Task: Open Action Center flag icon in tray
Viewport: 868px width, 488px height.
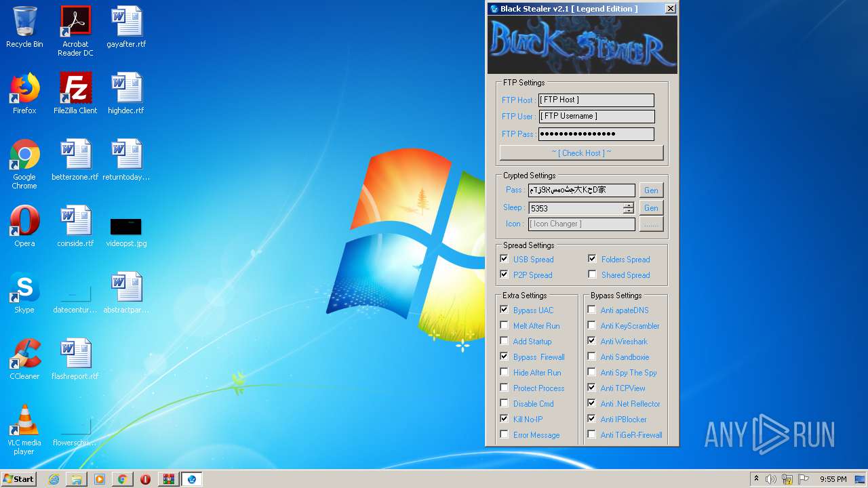Action: coord(804,479)
